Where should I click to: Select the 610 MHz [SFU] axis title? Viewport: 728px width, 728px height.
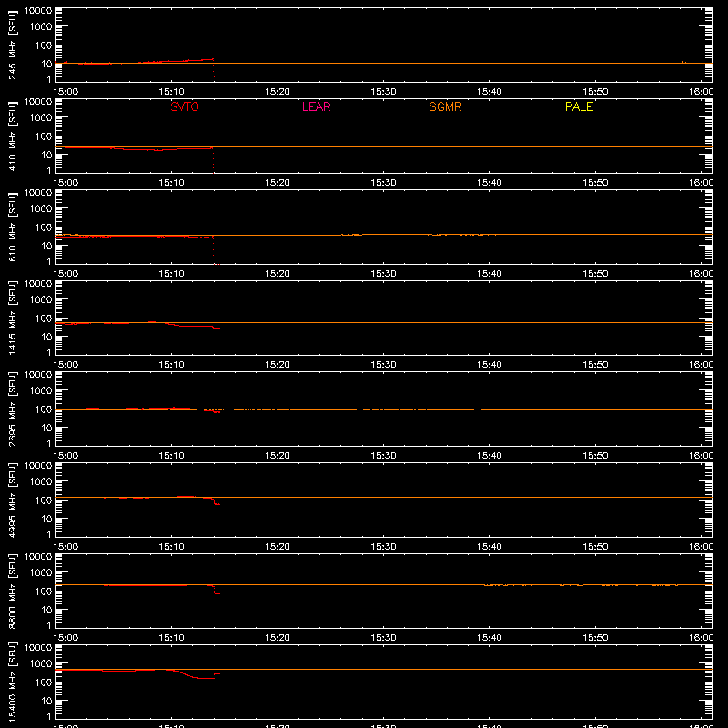pos(13,227)
